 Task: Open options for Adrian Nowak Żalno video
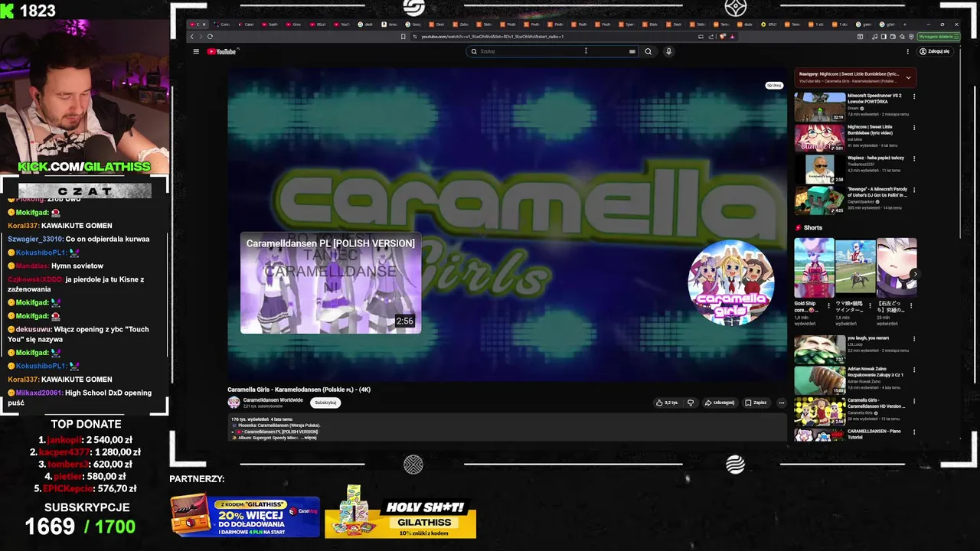point(914,370)
